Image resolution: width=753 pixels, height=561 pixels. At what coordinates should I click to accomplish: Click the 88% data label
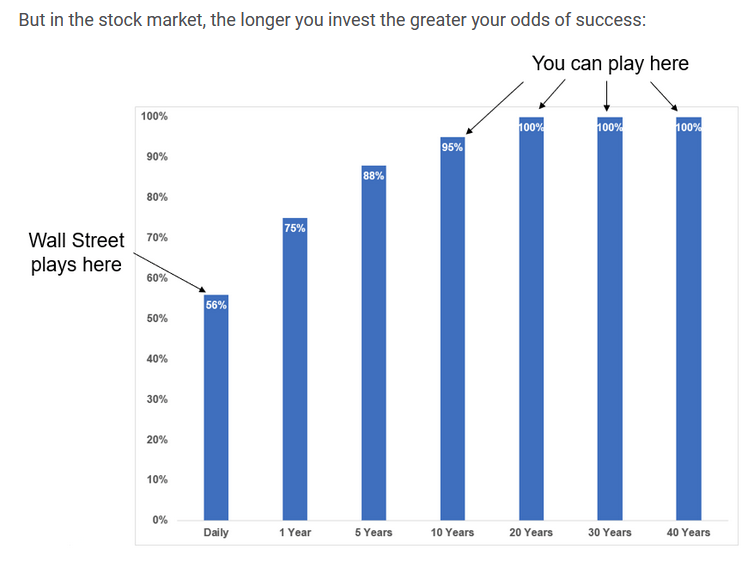coord(374,176)
